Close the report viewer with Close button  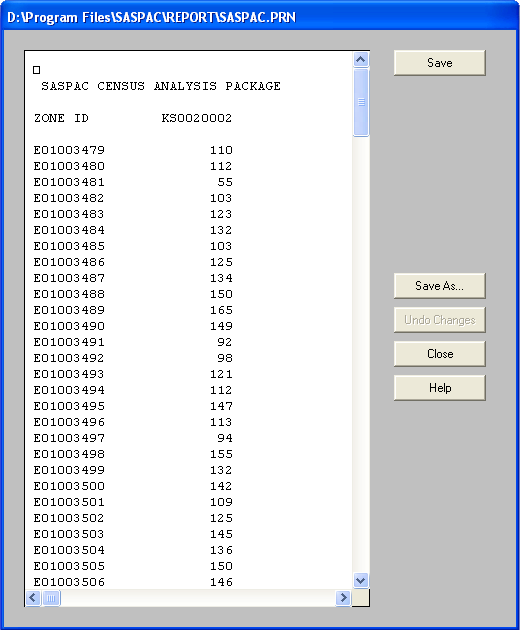tap(440, 354)
